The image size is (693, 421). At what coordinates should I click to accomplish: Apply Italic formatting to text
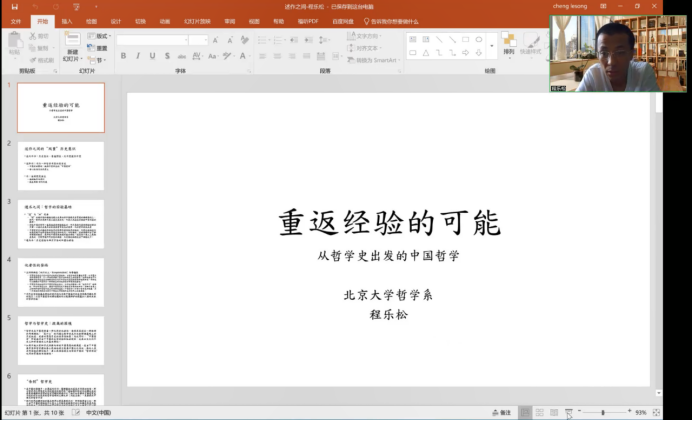click(x=137, y=56)
